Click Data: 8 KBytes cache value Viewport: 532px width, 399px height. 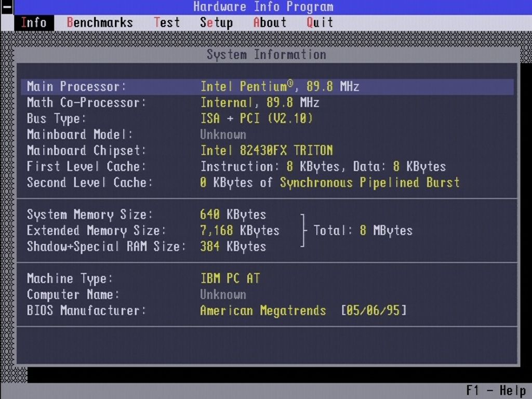[400, 166]
